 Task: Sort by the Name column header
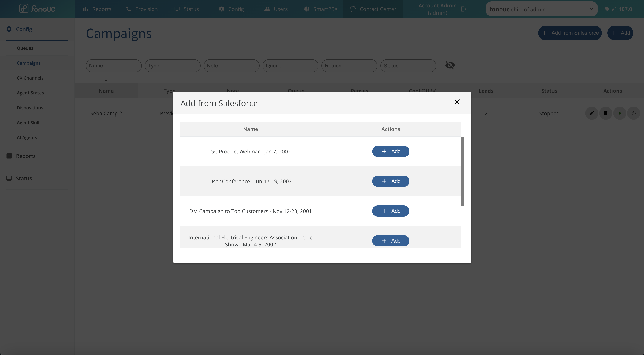click(106, 91)
